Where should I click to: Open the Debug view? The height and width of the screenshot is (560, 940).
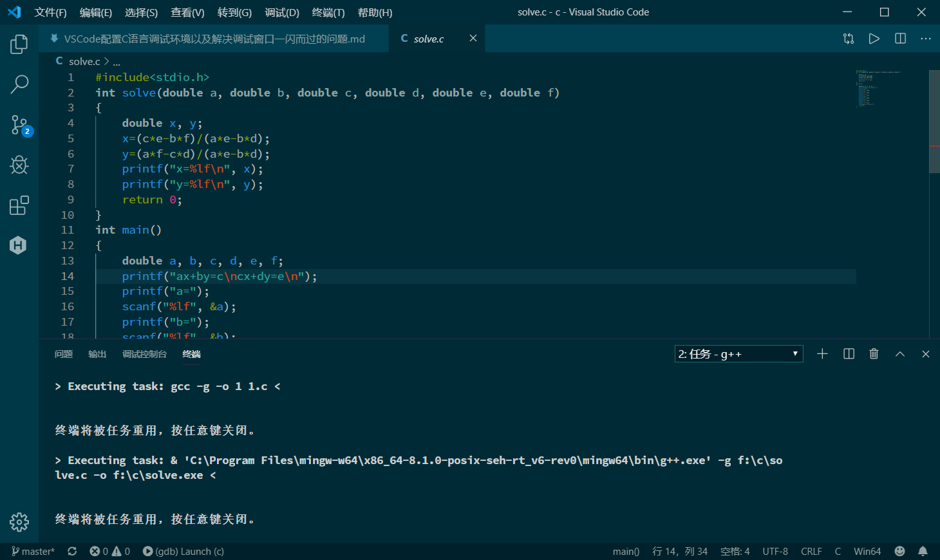[x=19, y=165]
